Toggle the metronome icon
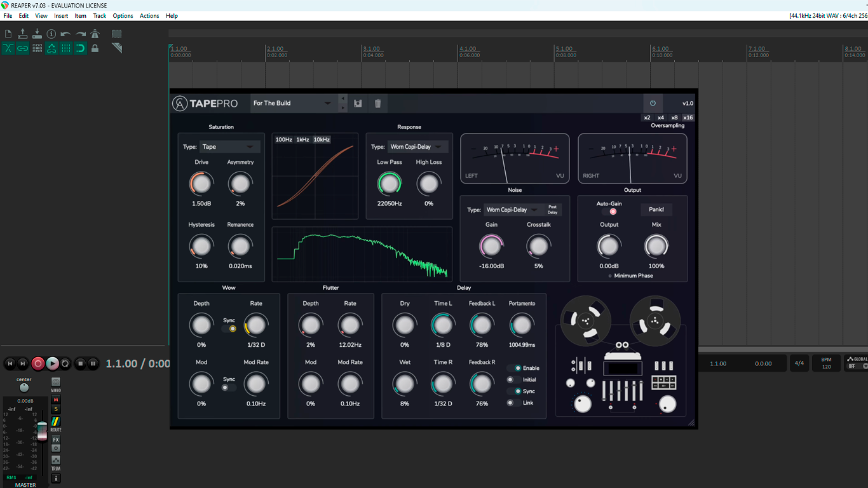The width and height of the screenshot is (868, 488). coord(95,34)
